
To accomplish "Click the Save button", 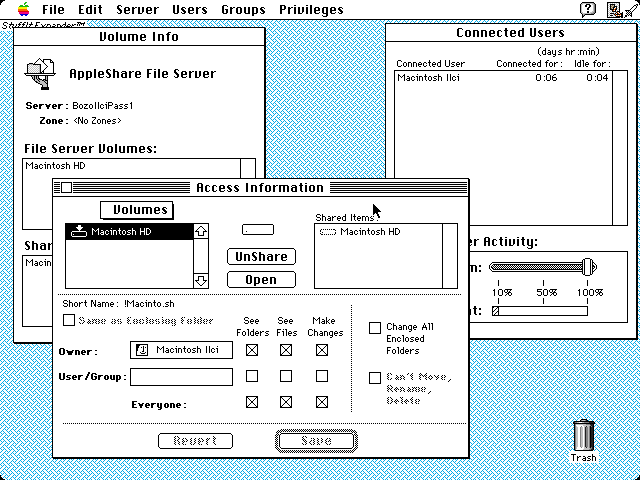I will pos(316,441).
